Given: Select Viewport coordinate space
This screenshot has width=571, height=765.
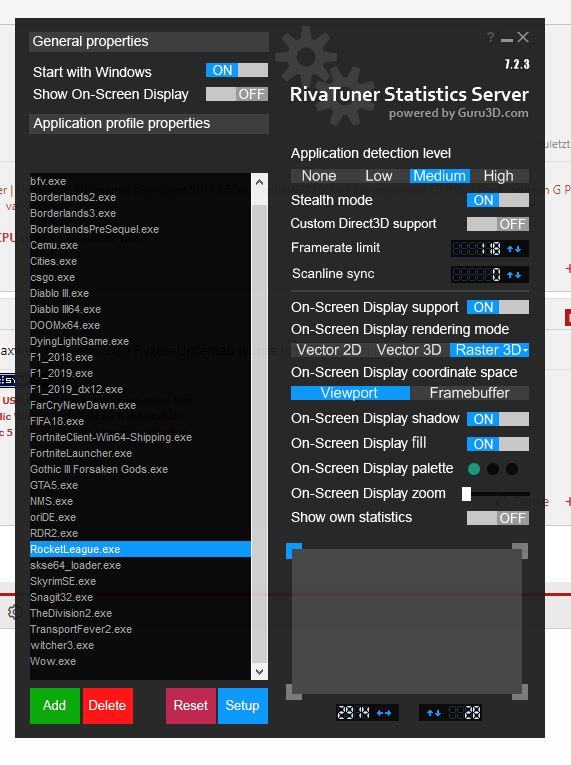Looking at the screenshot, I should tap(350, 393).
